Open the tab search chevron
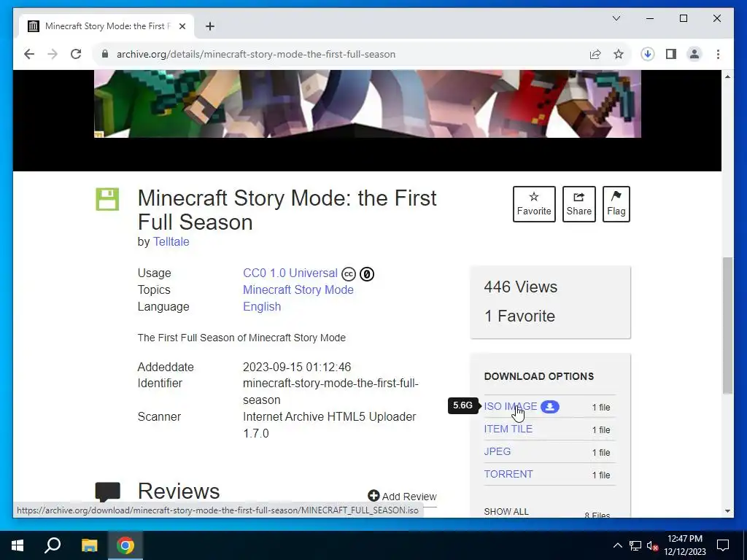Viewport: 747px width, 560px height. 616,18
